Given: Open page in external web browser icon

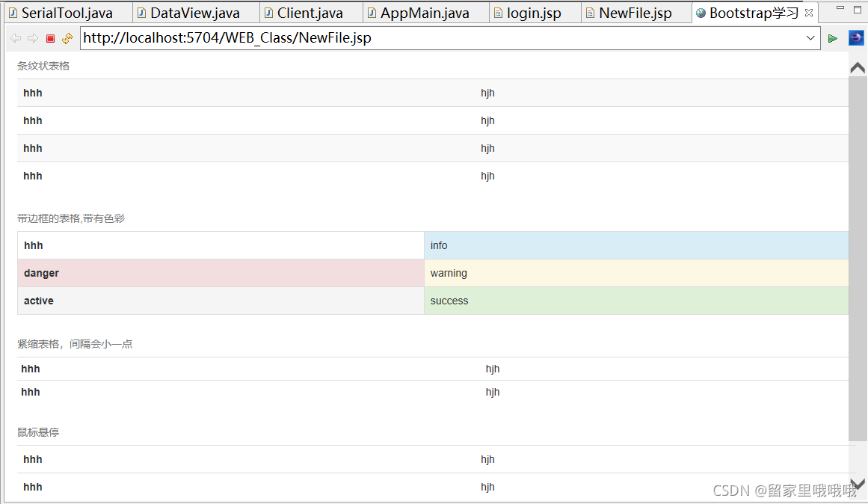Looking at the screenshot, I should 856,37.
